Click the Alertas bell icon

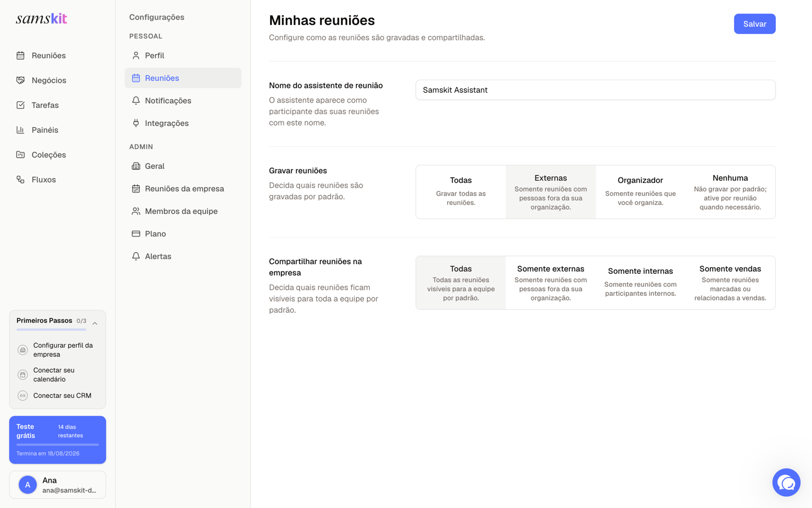[136, 256]
